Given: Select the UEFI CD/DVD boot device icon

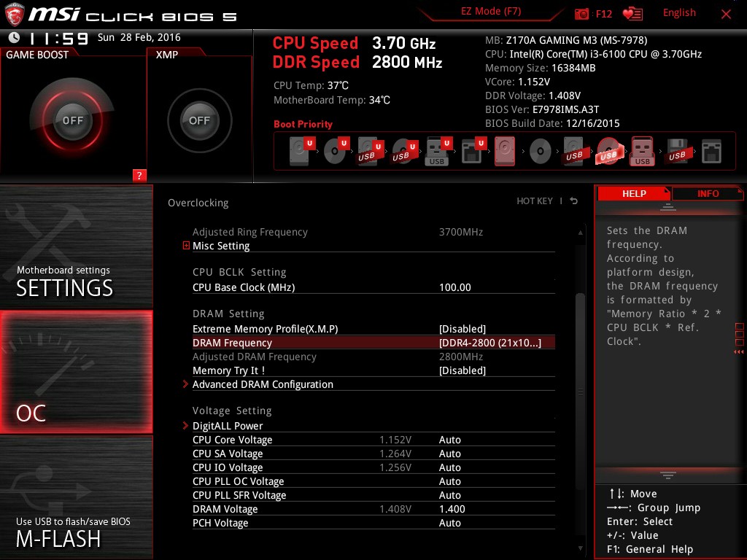Looking at the screenshot, I should (x=336, y=150).
